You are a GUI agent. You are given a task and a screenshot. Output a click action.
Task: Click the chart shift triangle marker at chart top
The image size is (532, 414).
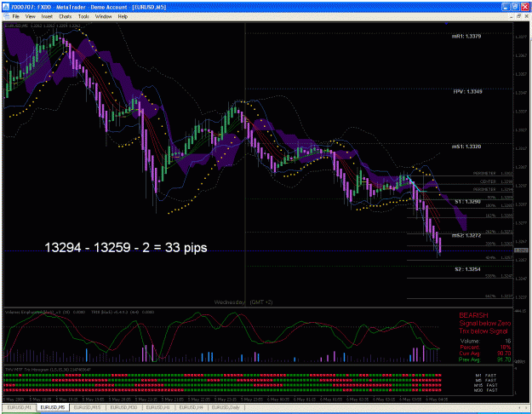coord(446,24)
